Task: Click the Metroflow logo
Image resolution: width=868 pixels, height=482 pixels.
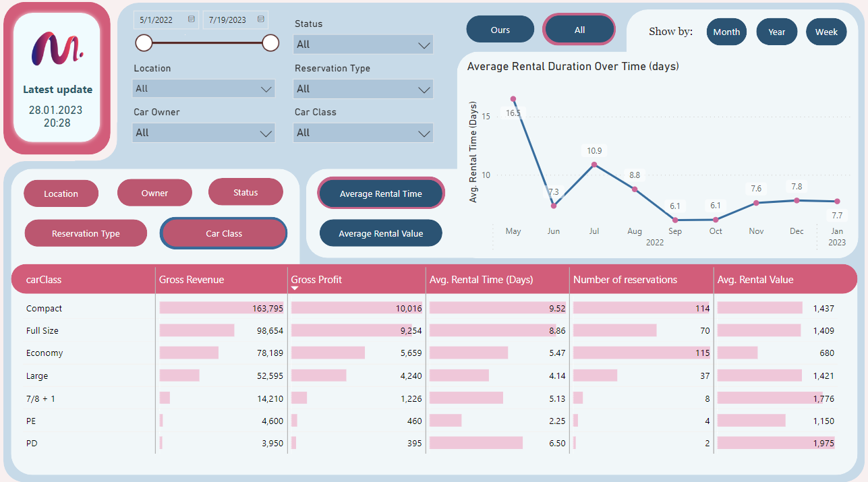Action: (57, 49)
